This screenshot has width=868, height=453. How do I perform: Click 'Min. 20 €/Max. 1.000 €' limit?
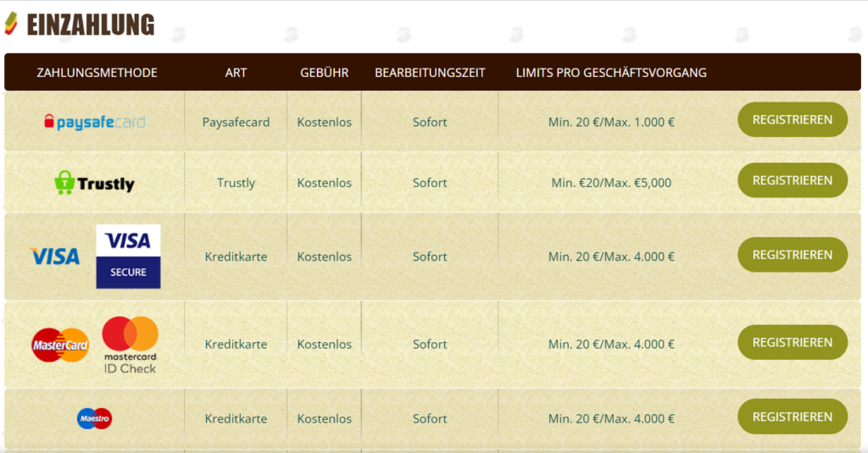tap(611, 122)
